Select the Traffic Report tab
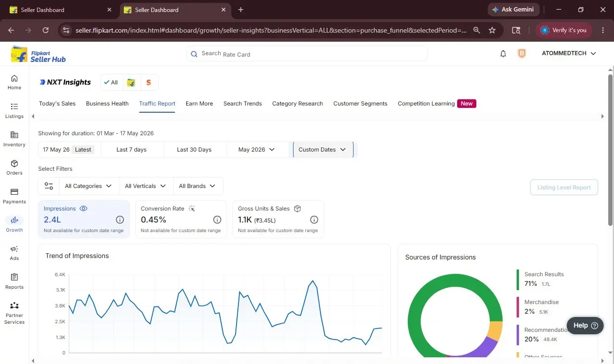 coord(157,104)
